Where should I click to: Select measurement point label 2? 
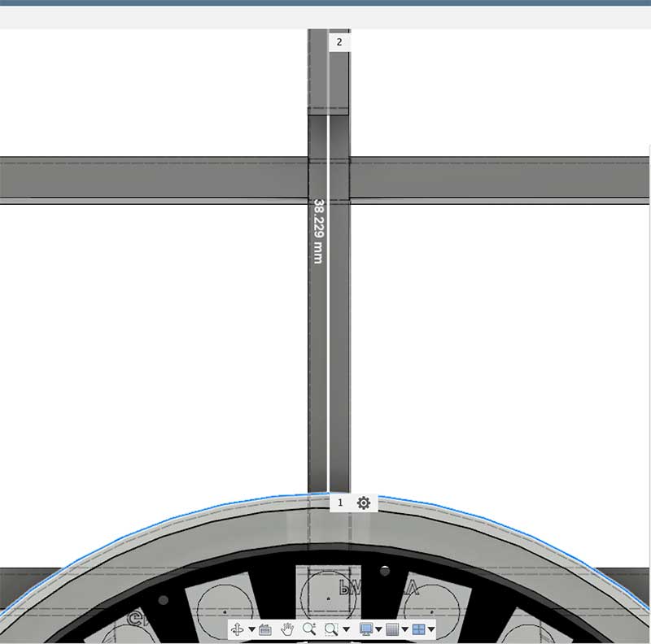[339, 42]
